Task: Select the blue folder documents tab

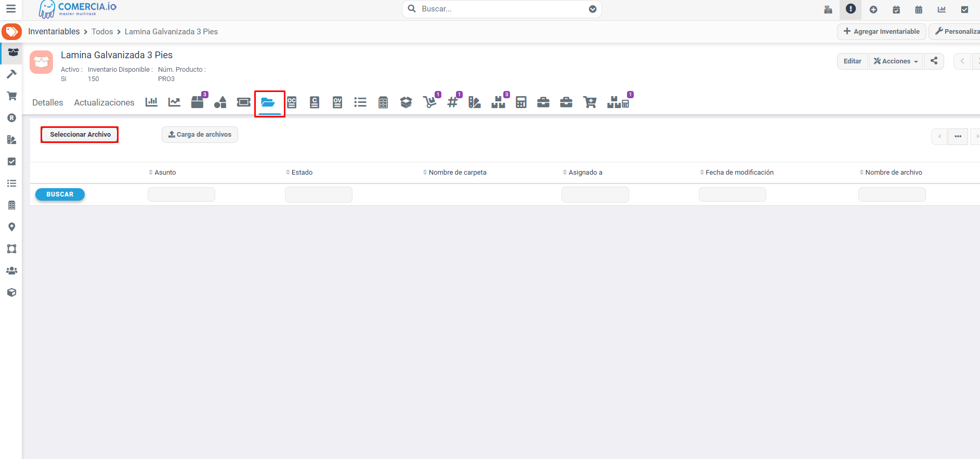Action: tap(268, 102)
